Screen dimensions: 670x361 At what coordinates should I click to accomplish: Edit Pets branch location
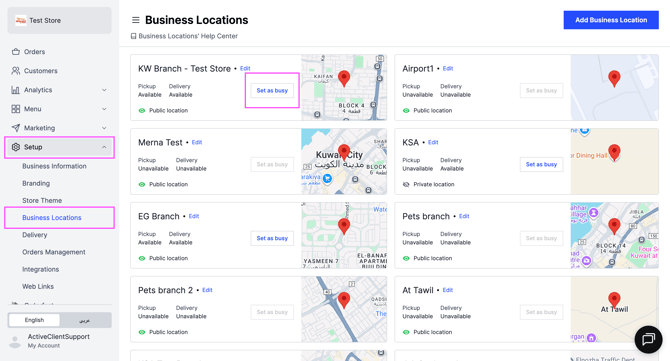pyautogui.click(x=464, y=216)
